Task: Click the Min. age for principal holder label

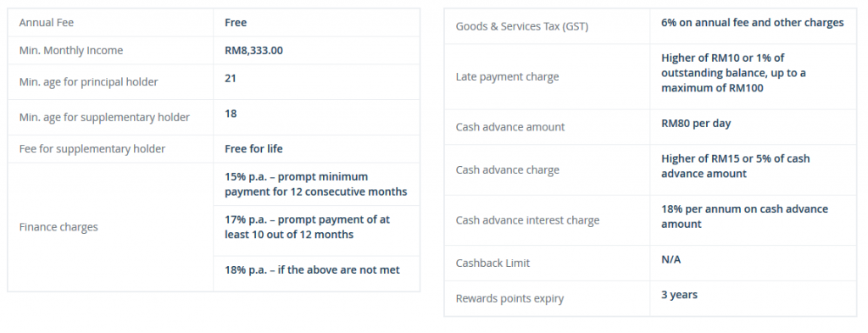Action: tap(88, 82)
